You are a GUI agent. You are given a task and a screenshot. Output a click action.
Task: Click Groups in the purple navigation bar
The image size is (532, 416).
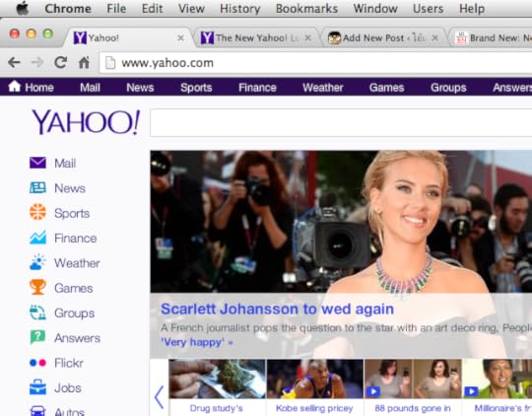(x=448, y=88)
